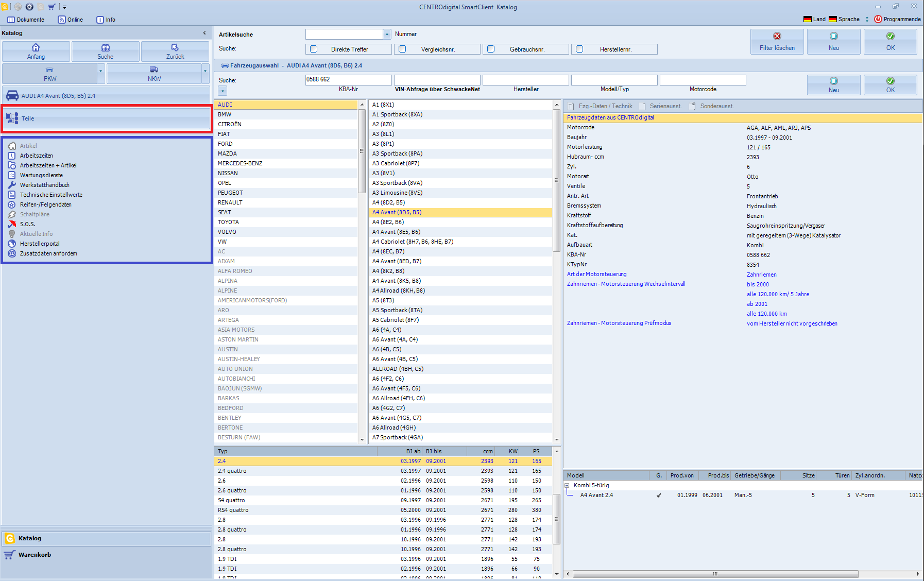Image resolution: width=924 pixels, height=581 pixels.
Task: Click the Filter löschen button
Action: (x=777, y=41)
